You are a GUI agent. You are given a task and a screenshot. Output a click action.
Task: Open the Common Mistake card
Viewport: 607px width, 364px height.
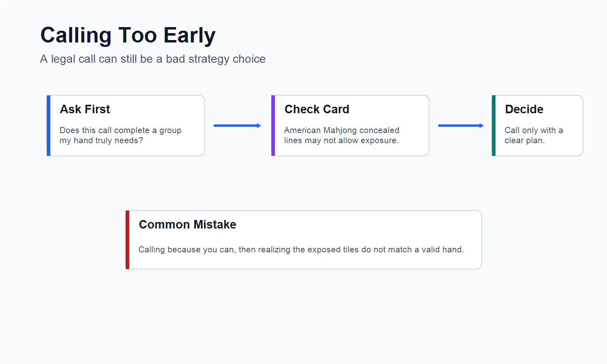[304, 240]
